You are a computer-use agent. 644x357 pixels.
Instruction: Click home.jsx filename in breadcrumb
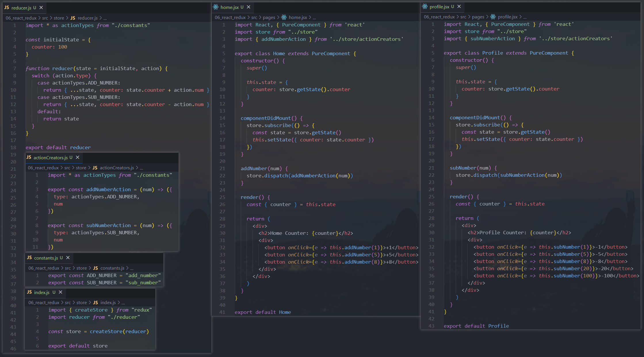click(x=298, y=17)
